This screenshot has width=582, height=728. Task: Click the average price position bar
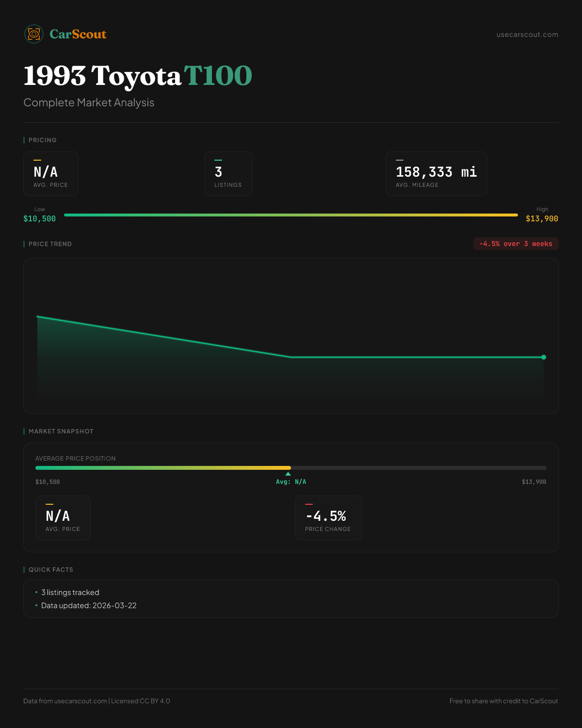[x=291, y=468]
